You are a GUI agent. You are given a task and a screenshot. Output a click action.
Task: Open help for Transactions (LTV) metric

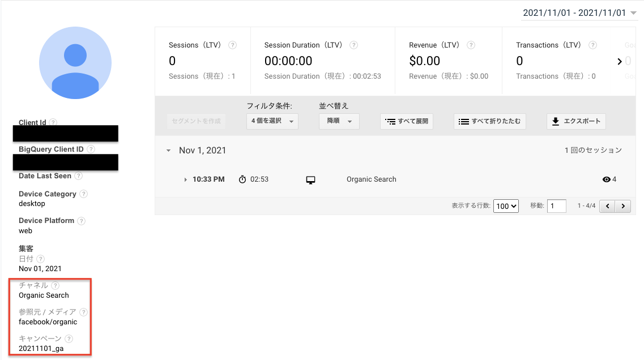592,45
